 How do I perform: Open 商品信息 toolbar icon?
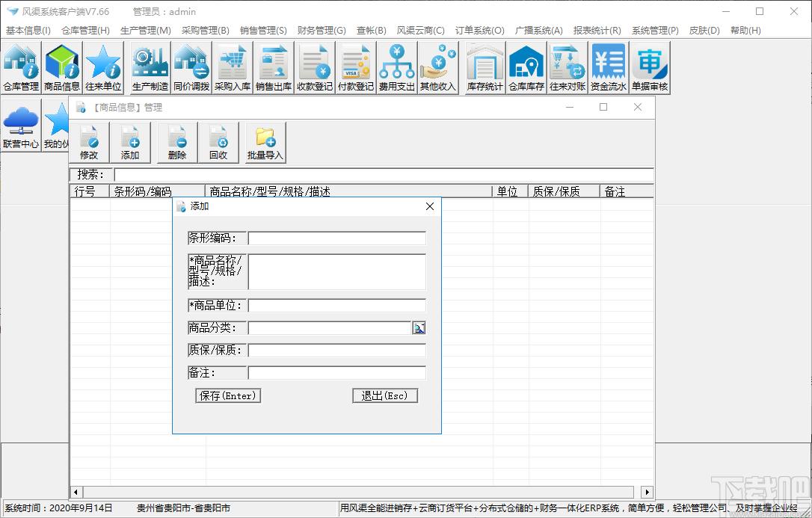(62, 68)
